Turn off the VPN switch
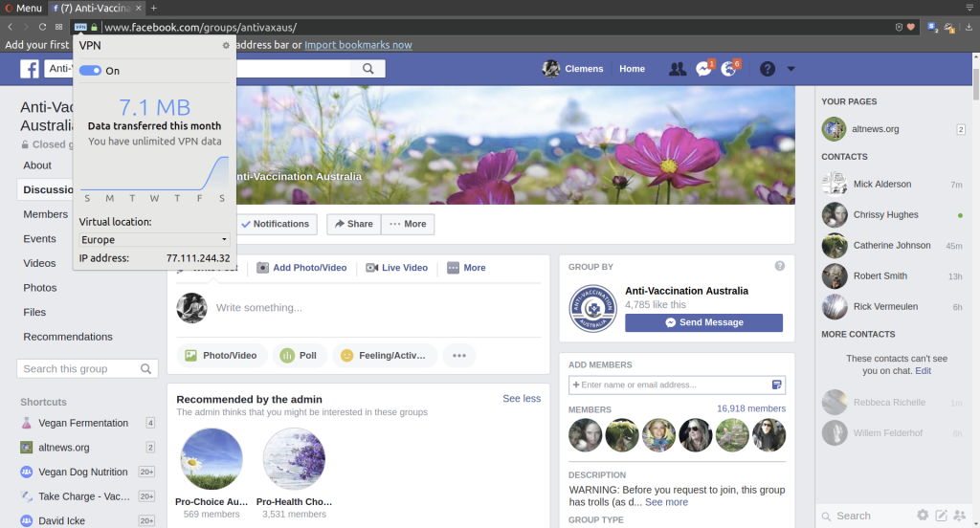 point(90,71)
